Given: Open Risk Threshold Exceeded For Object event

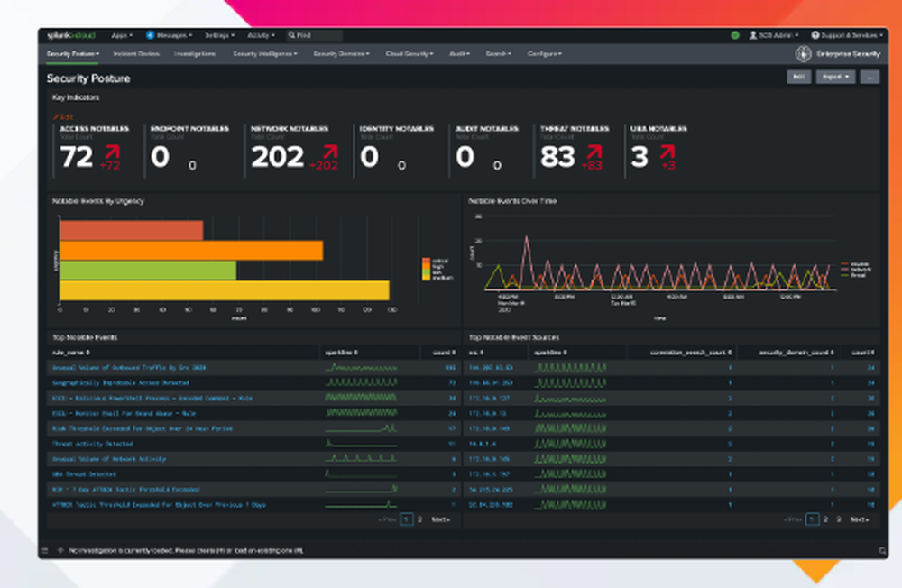Looking at the screenshot, I should [x=143, y=428].
